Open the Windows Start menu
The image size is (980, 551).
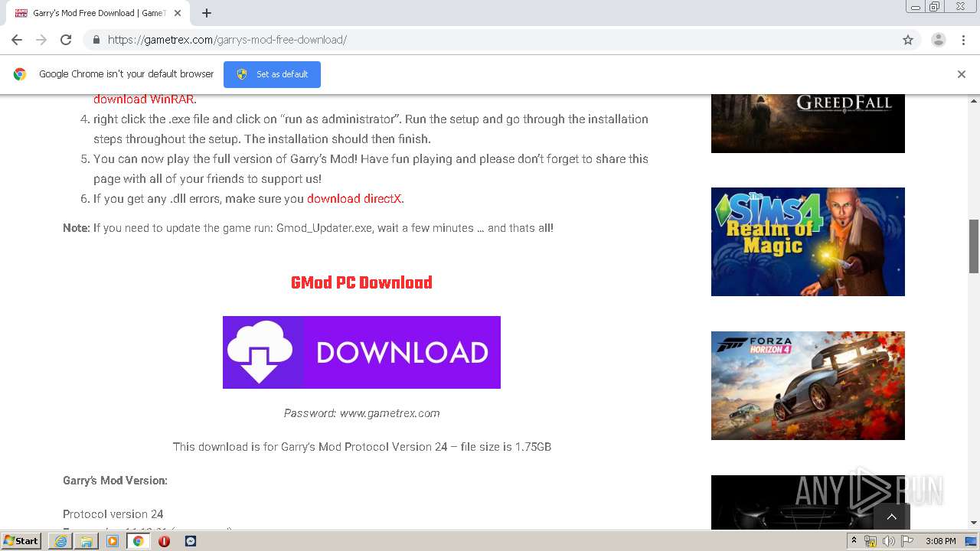pos(21,541)
